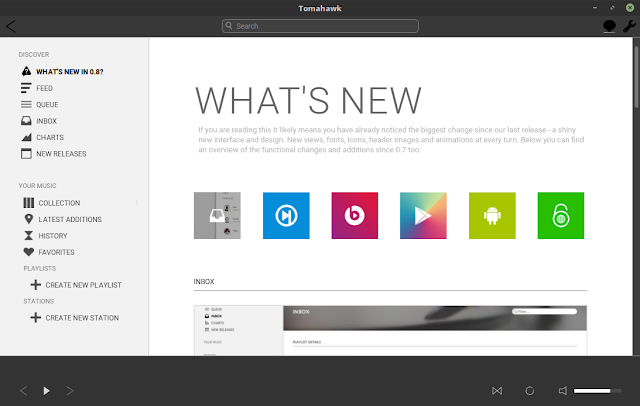Click the next track button
This screenshot has width=640, height=406.
click(70, 391)
